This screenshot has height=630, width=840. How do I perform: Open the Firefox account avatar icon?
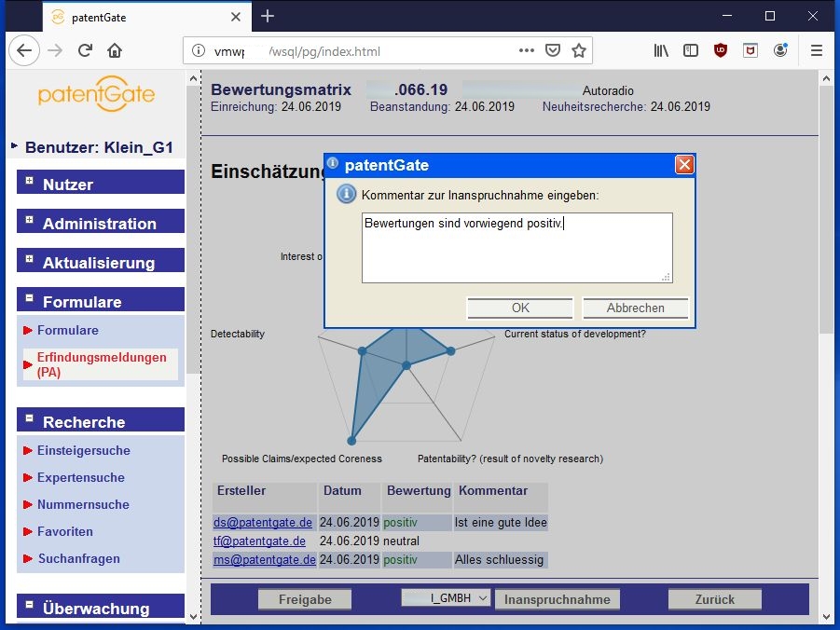coord(780,50)
